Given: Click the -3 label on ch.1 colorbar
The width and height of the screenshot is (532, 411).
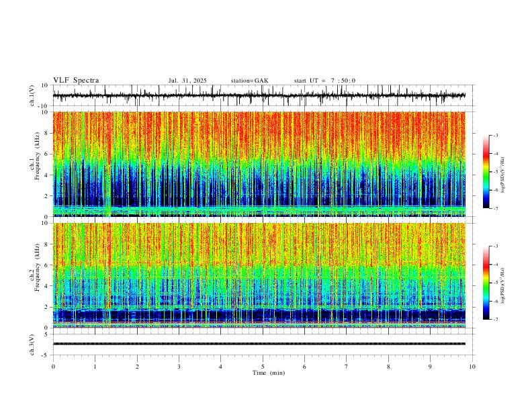Looking at the screenshot, I should point(495,135).
